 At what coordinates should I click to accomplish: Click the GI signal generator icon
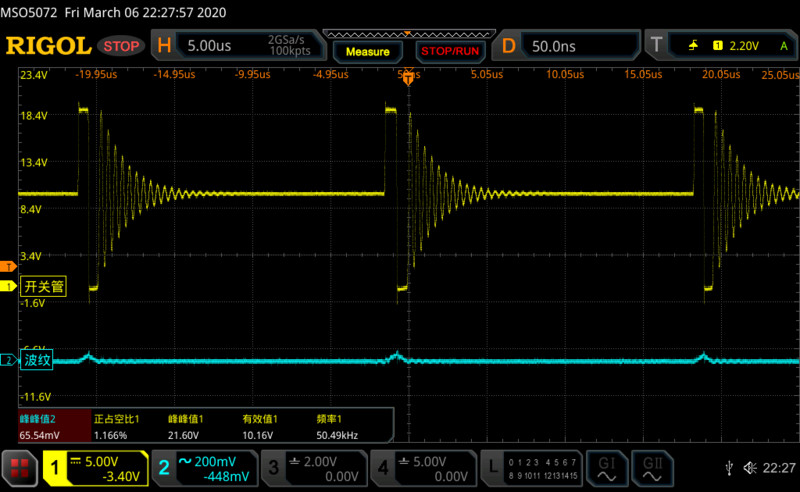605,467
